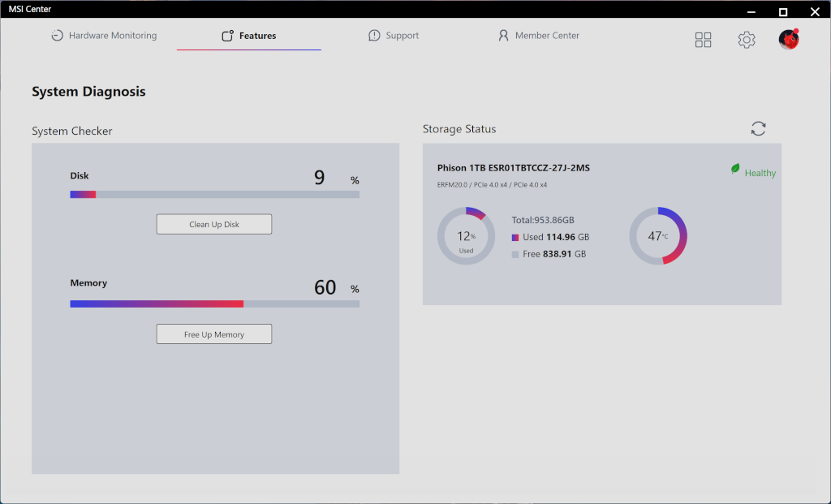Click the Support chat bubble icon

[374, 36]
